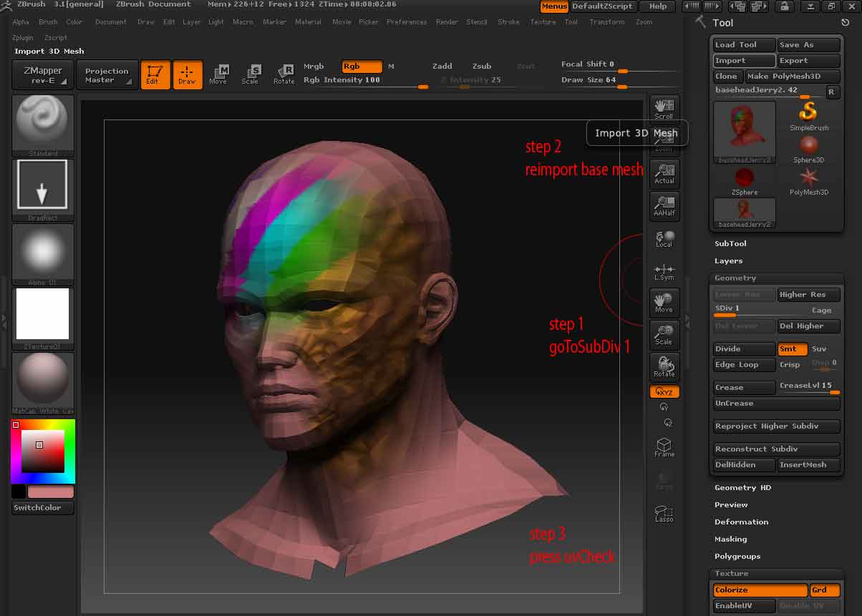Click the Frame mesh icon
The height and width of the screenshot is (616, 862).
tap(664, 447)
